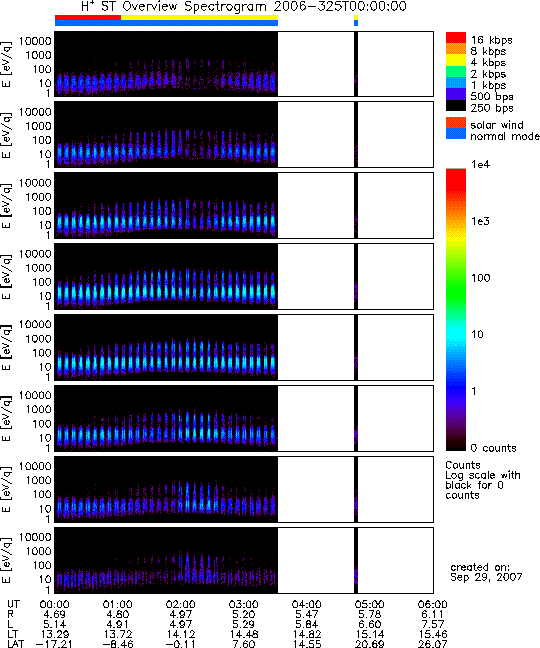
Task: Click the 'LAT' row header label
Action: (x=16, y=644)
